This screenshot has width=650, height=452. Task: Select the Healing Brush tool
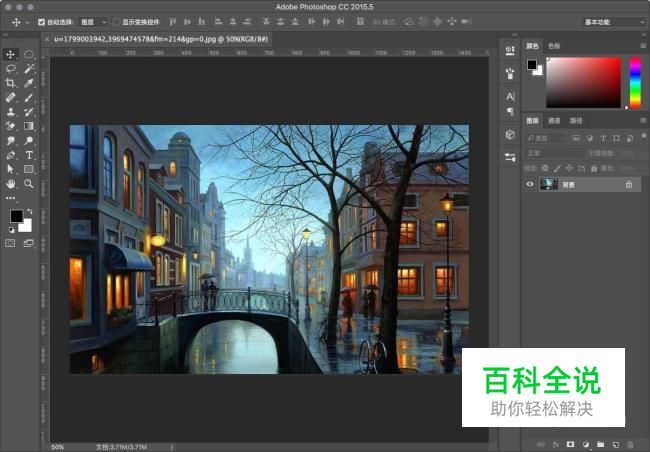click(x=10, y=97)
